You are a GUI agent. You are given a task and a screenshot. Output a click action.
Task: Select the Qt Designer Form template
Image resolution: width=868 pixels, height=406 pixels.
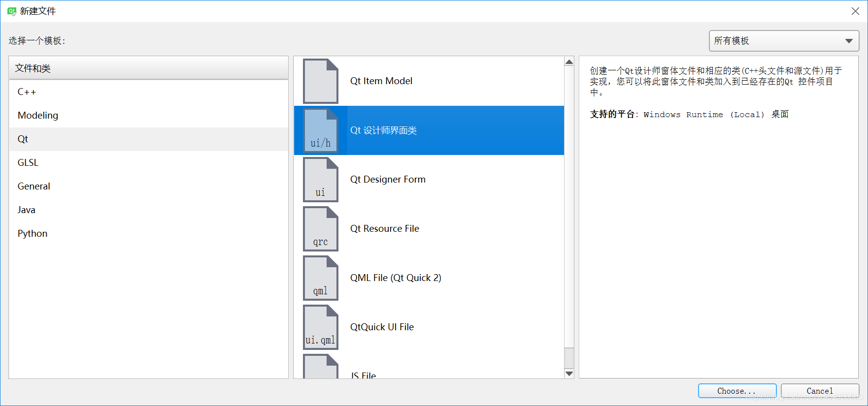[429, 180]
